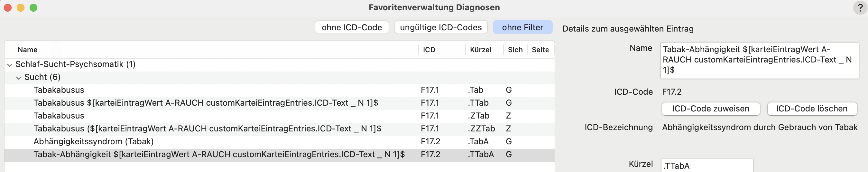Select the Tabakabusus row with .TTab shortcut
The width and height of the screenshot is (868, 172).
coord(279,103)
